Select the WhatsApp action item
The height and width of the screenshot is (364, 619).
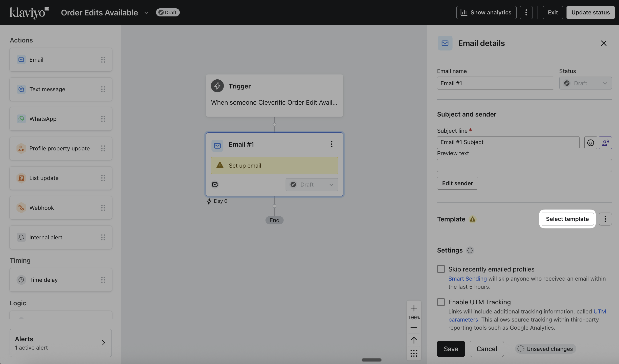point(61,119)
